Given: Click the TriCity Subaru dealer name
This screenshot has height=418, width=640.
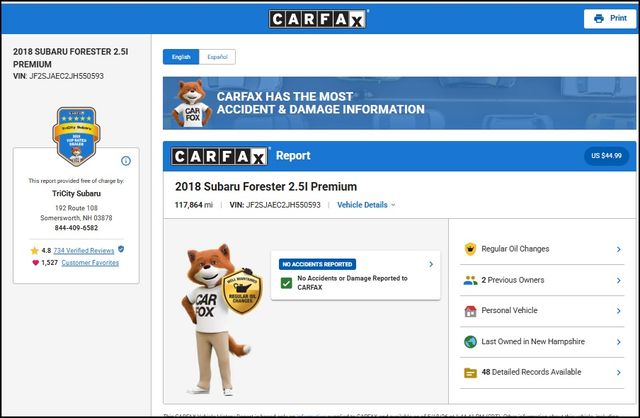Looking at the screenshot, I should [x=76, y=193].
